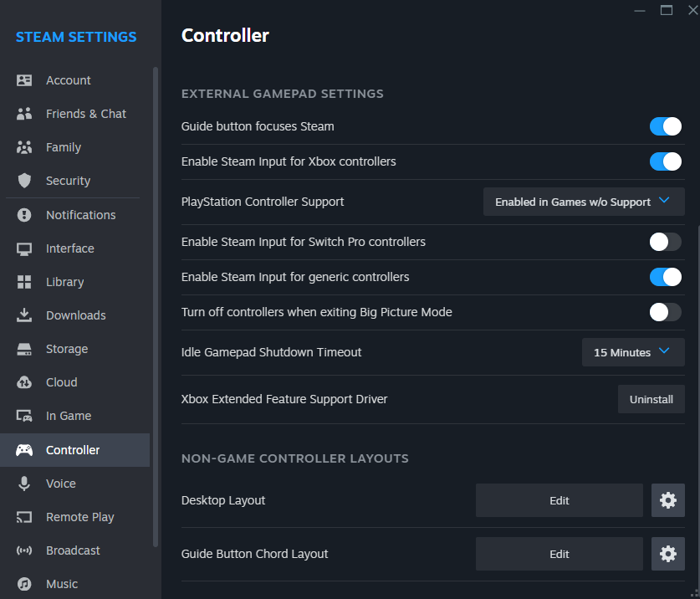
Task: Click the Friends & Chat people icon
Action: 24,114
